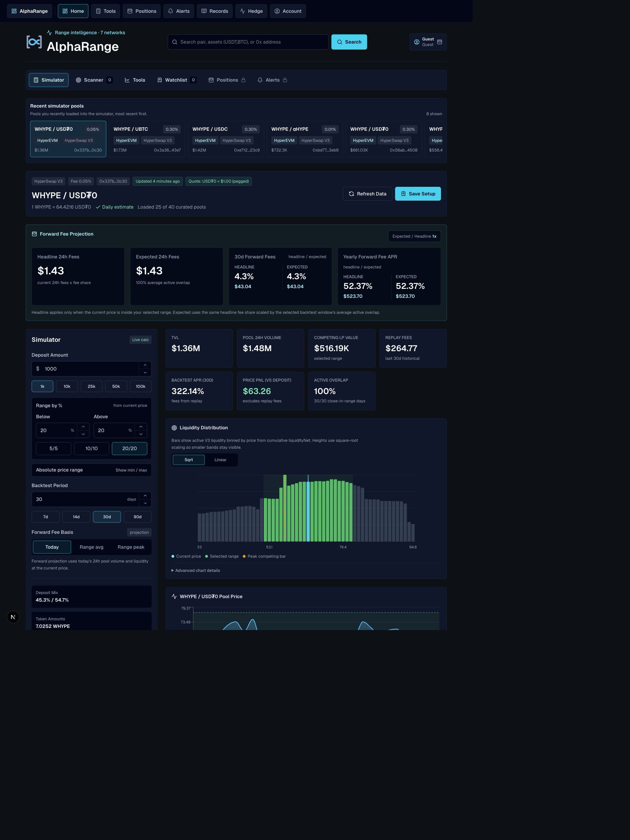Click the cyan current price bar in chart
This screenshot has width=630, height=840.
[308, 512]
